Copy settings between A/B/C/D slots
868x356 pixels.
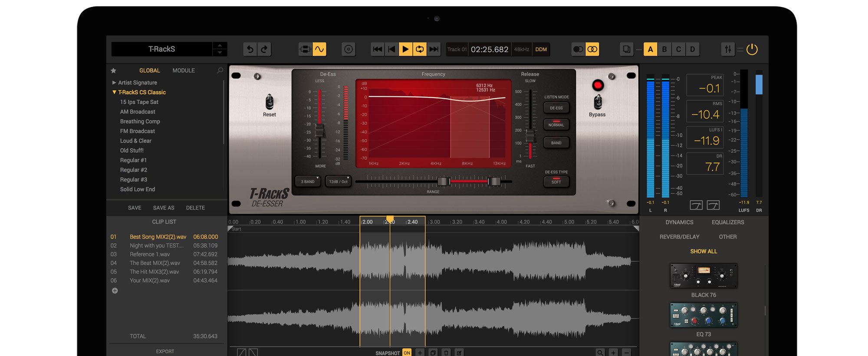(x=627, y=49)
